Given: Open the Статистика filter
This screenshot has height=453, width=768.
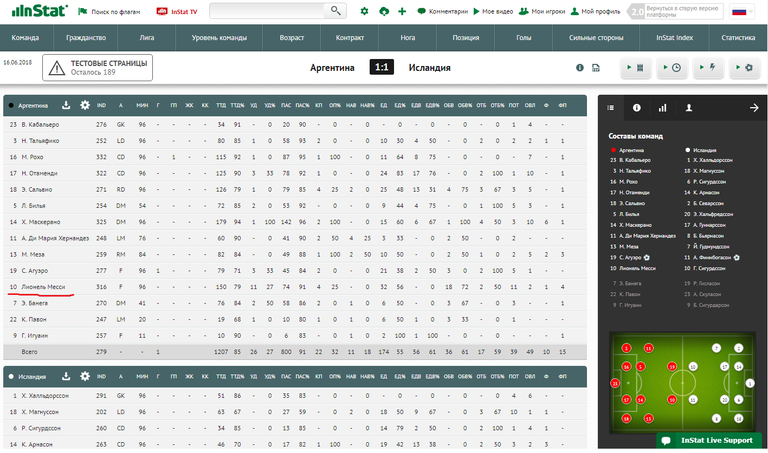Looking at the screenshot, I should coord(738,38).
